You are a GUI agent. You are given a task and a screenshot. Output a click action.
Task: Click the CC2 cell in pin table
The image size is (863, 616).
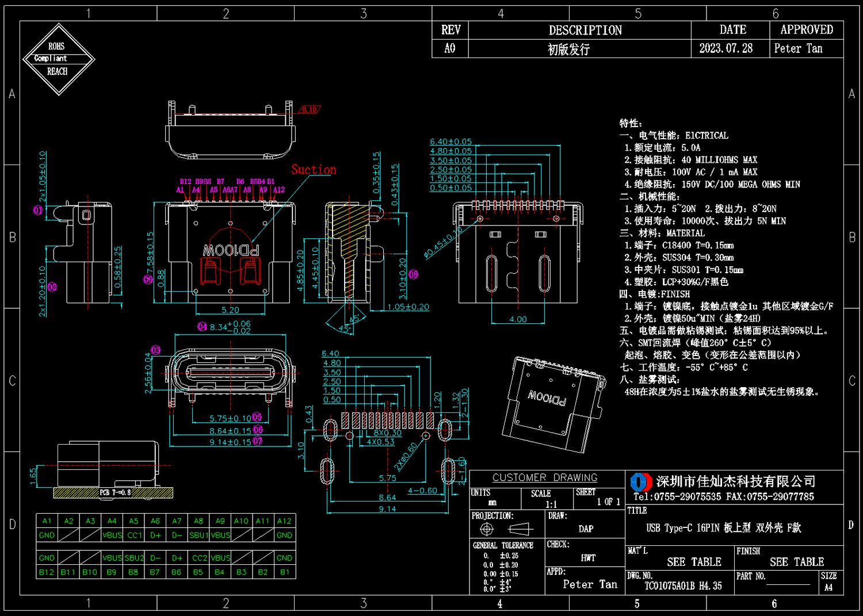[x=198, y=558]
